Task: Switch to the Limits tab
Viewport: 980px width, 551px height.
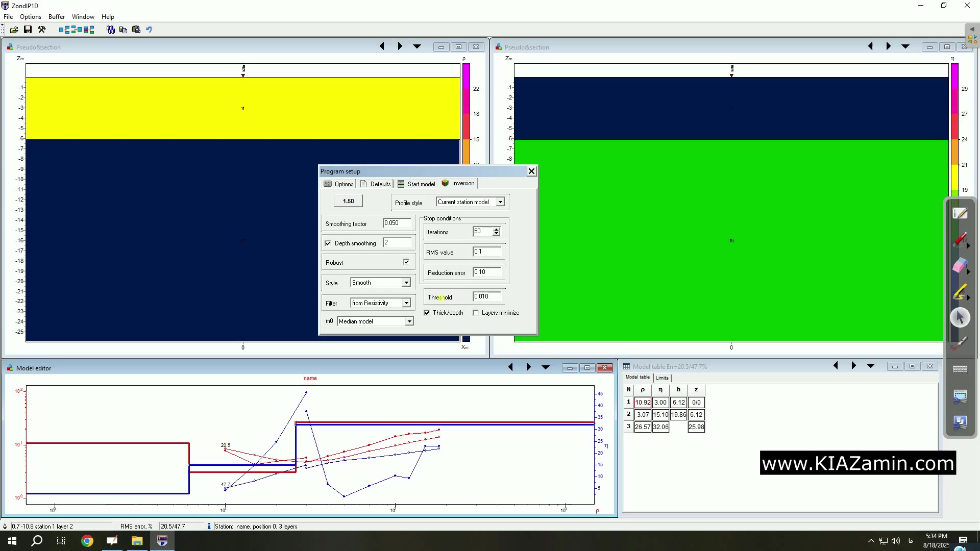Action: tap(662, 378)
